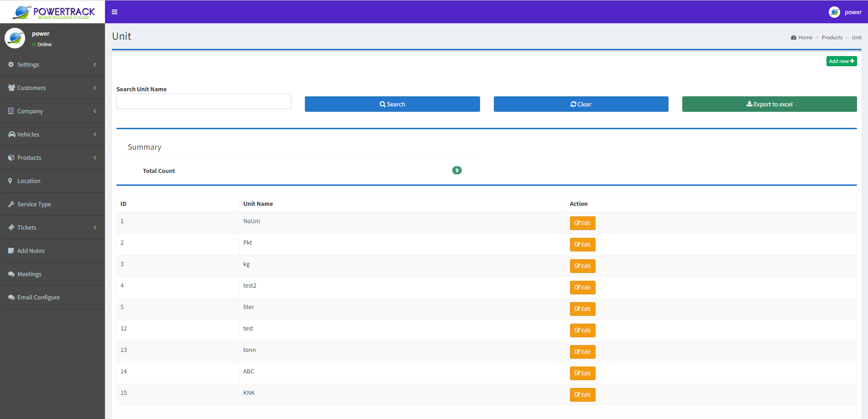The width and height of the screenshot is (868, 419).
Task: Expand the Company menu chevron
Action: coord(95,111)
